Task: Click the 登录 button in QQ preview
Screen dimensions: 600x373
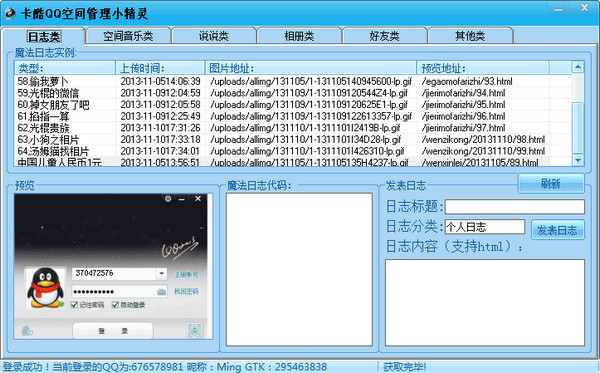Action: click(x=113, y=331)
